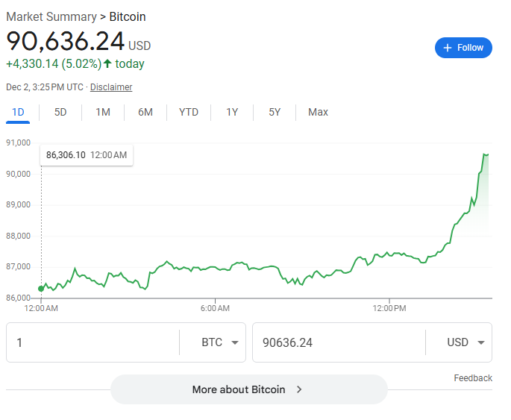This screenshot has width=511, height=420.
Task: Click the BTC amount input field
Action: (93, 342)
